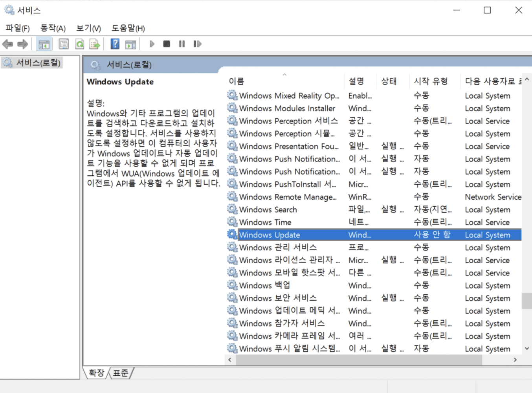Viewport: 532px width, 393px height.
Task: Switch to the 확장 tab
Action: 96,373
